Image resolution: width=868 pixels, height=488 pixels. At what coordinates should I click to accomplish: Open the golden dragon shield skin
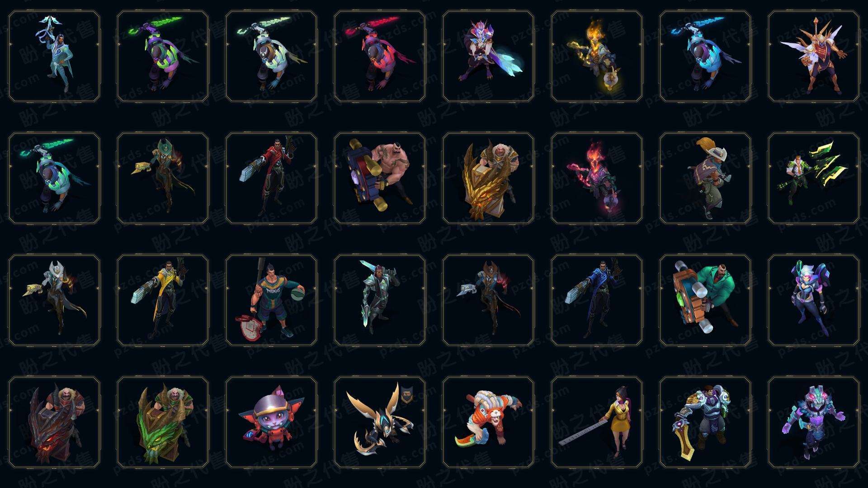point(488,178)
